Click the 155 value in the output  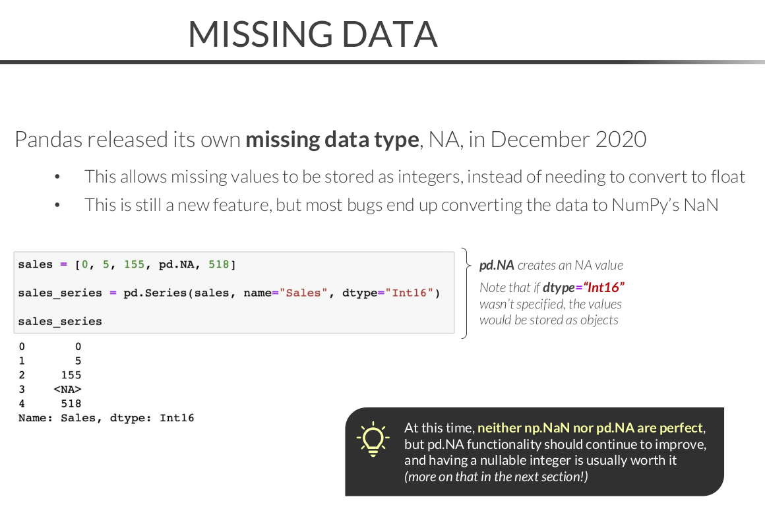(x=71, y=374)
